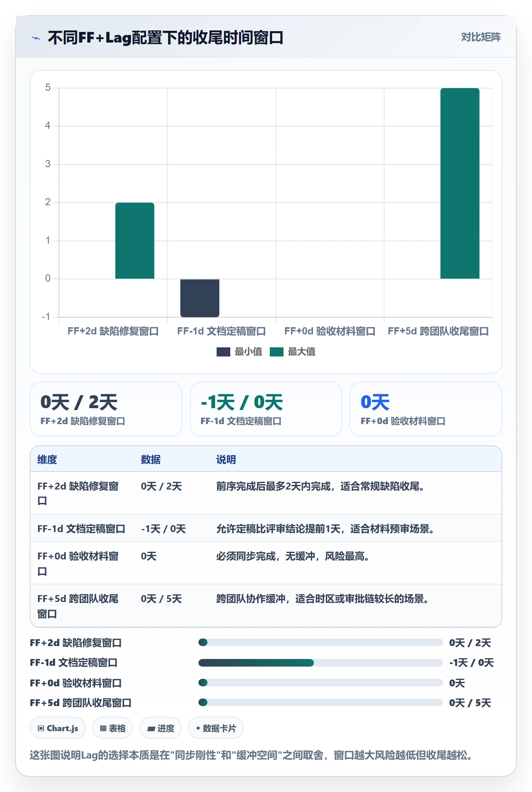
Task: Click the x-axis label FF-1d 文档定稿窗口
Action: point(222,331)
